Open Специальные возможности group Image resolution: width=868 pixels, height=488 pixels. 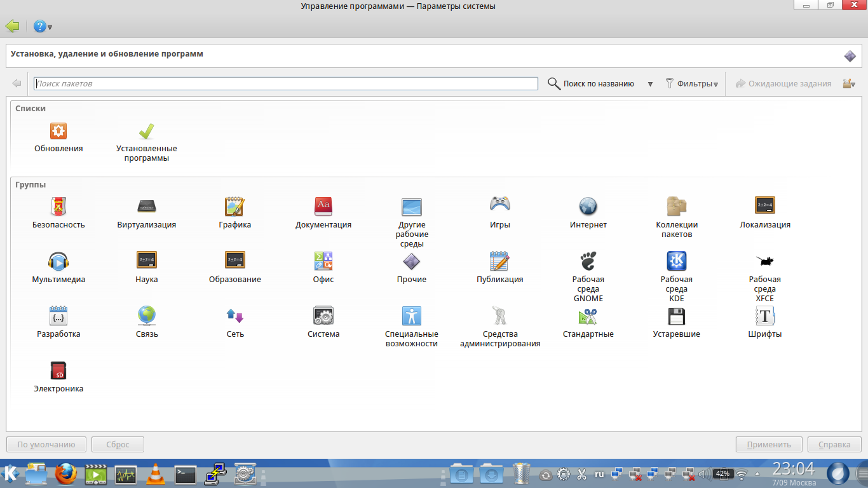412,327
